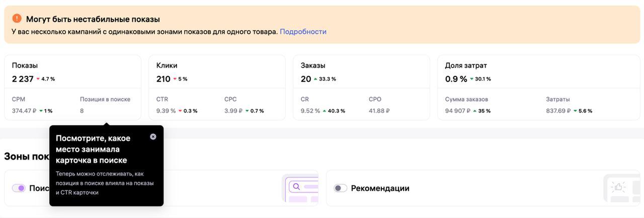Select the Доля затрат value 0.9 %

[x=456, y=79]
